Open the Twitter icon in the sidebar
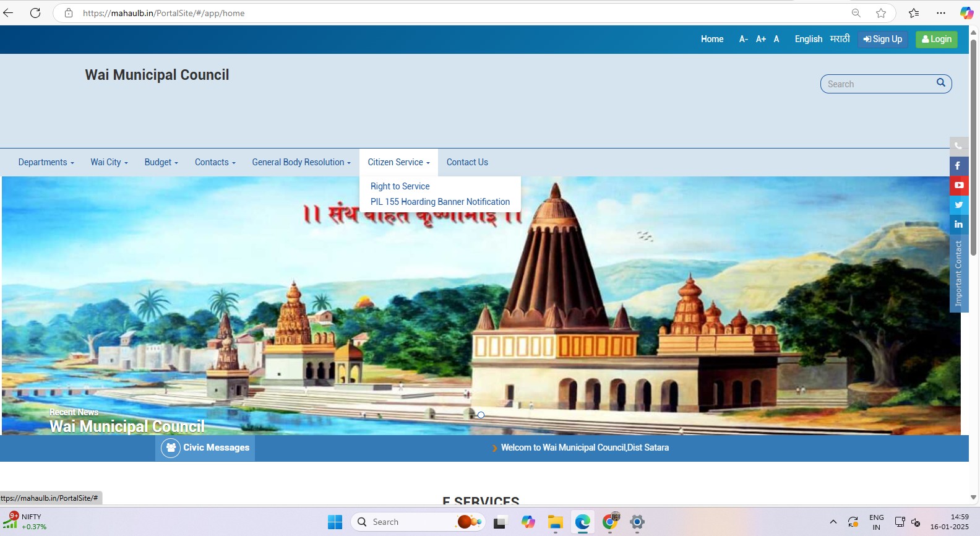 958,205
